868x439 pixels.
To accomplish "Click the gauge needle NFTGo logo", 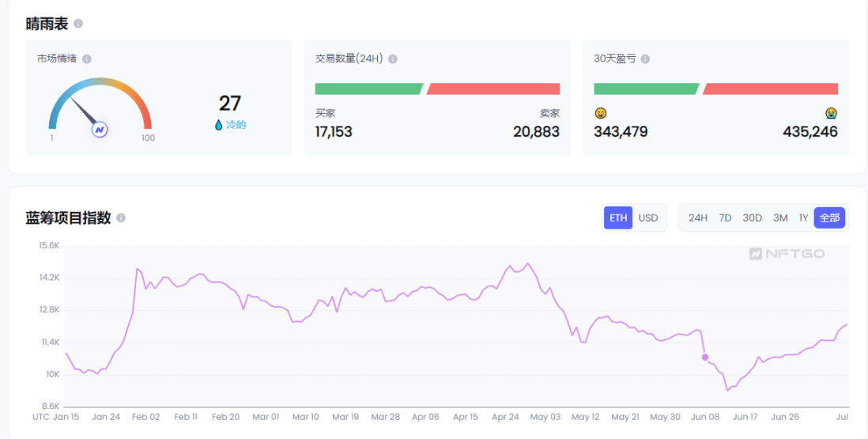I will click(x=100, y=130).
